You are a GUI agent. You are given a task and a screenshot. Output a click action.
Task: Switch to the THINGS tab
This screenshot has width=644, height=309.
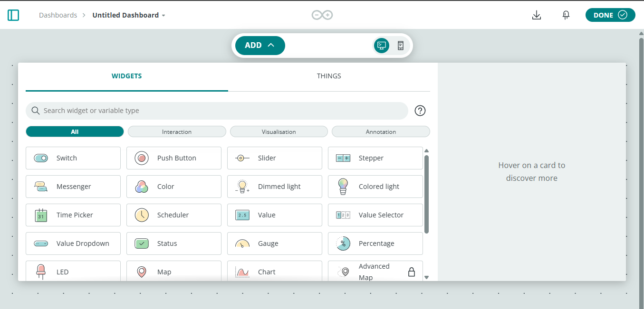(329, 76)
